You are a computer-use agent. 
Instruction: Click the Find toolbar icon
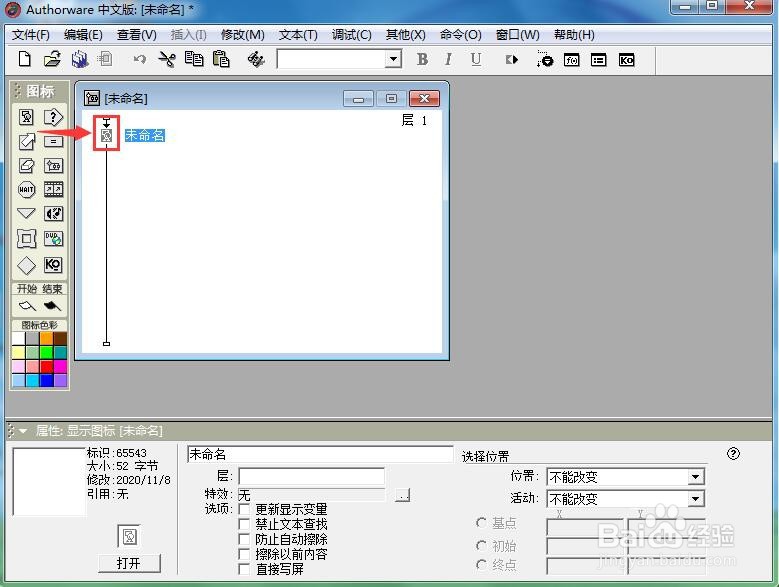[x=256, y=60]
